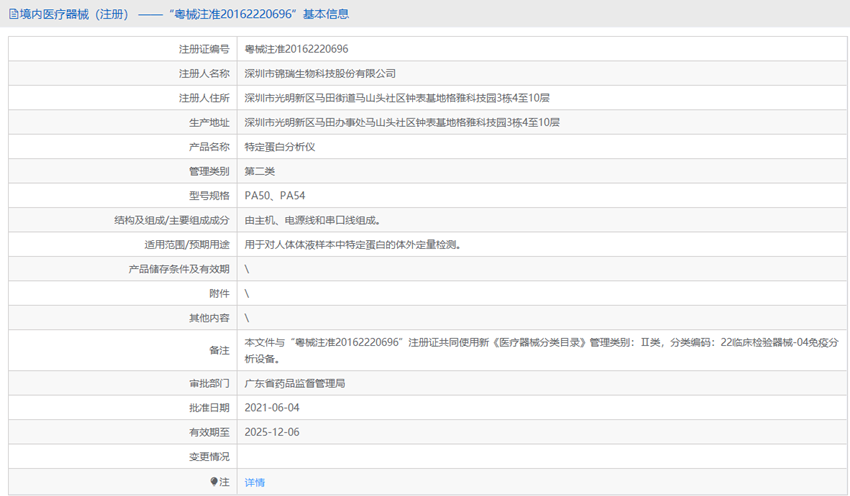Viewport: 850px width, 496px height.
Task: Select text 由主机、电源线和串口线组成
Action: coord(312,220)
